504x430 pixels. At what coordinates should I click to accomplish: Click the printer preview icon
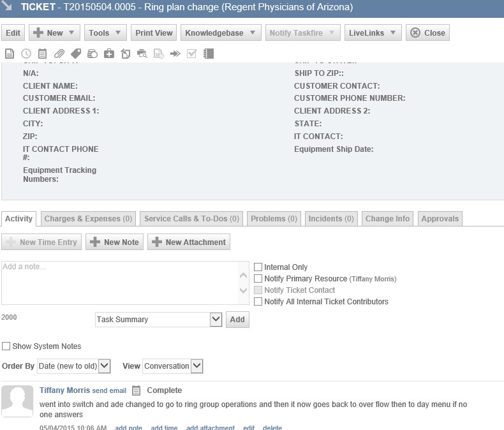pos(142,54)
